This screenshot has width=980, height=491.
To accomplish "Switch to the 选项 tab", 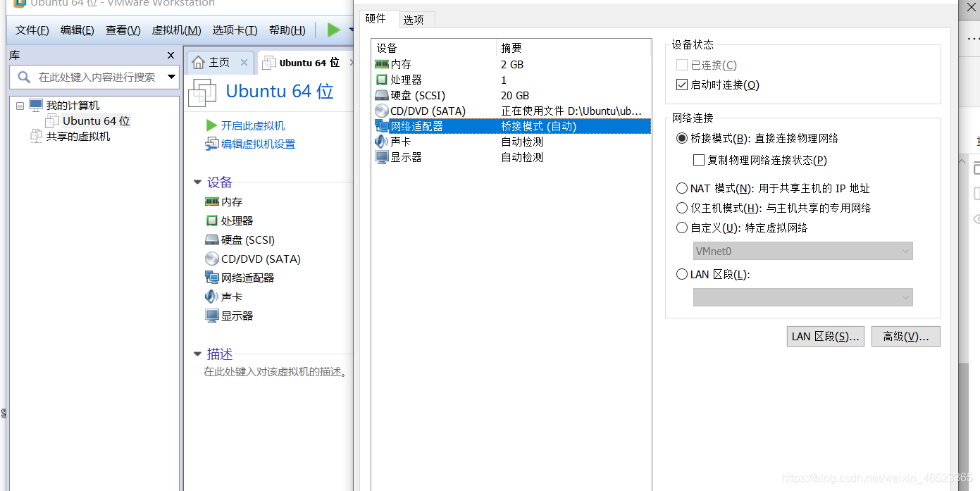I will click(x=415, y=19).
